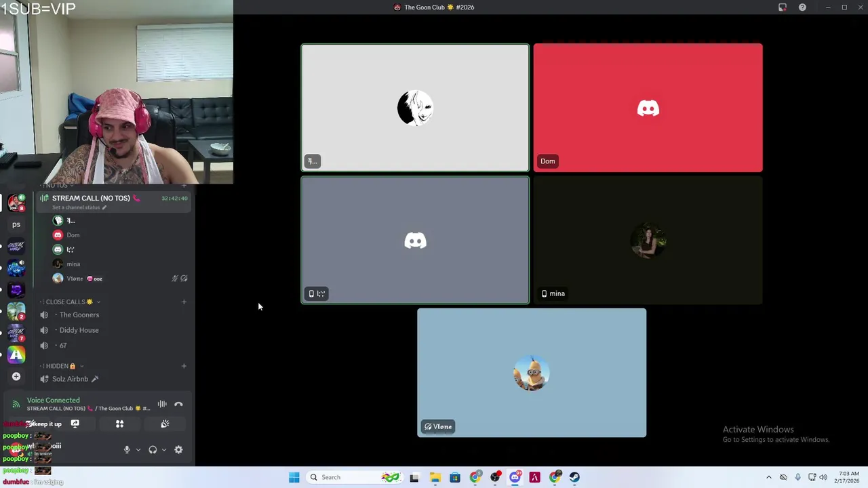Mute the microphone
The image size is (868, 488).
coord(127,450)
